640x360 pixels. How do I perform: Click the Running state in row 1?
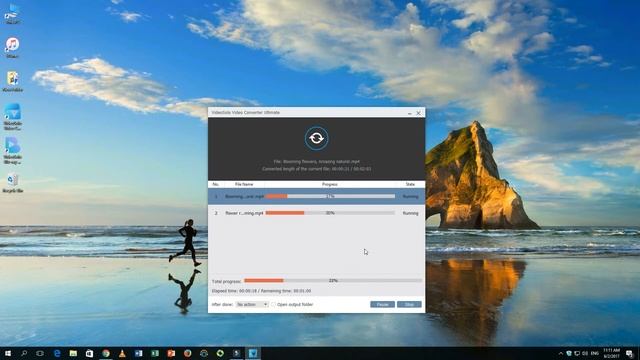pyautogui.click(x=410, y=197)
